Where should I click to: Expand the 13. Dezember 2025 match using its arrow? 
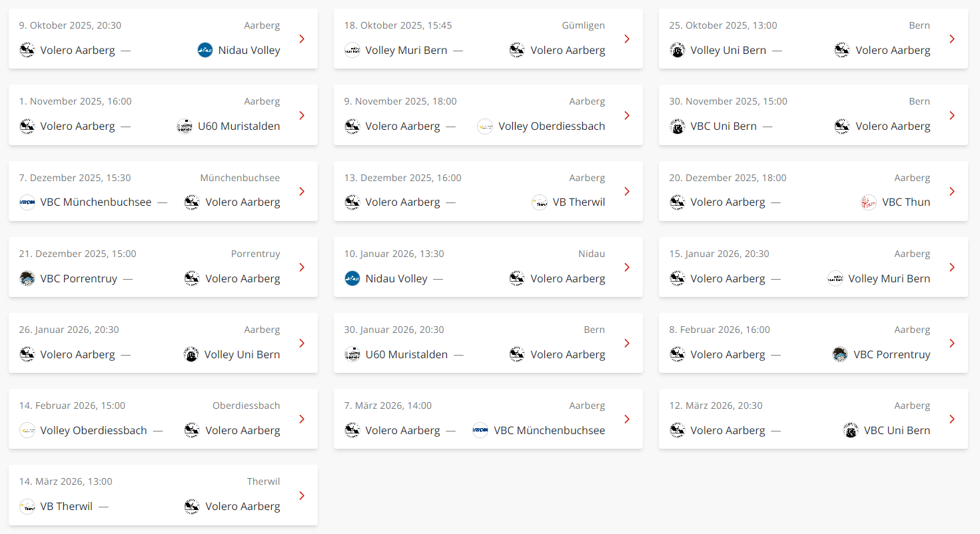(627, 192)
